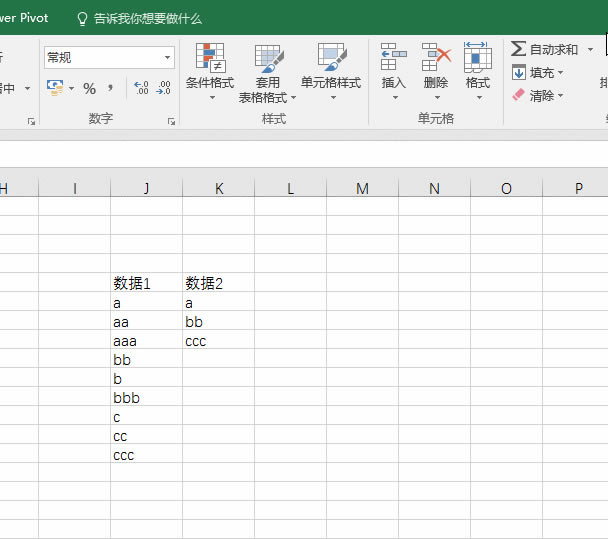Expand the 格式 dropdown arrow
Screen dimensions: 608x539
(480, 97)
